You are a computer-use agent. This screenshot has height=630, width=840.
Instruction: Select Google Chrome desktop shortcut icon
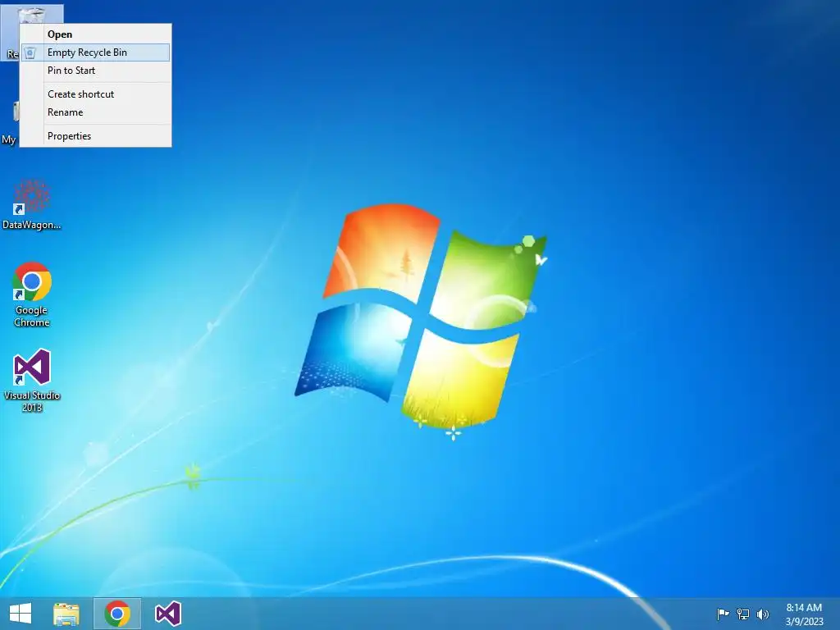(32, 294)
